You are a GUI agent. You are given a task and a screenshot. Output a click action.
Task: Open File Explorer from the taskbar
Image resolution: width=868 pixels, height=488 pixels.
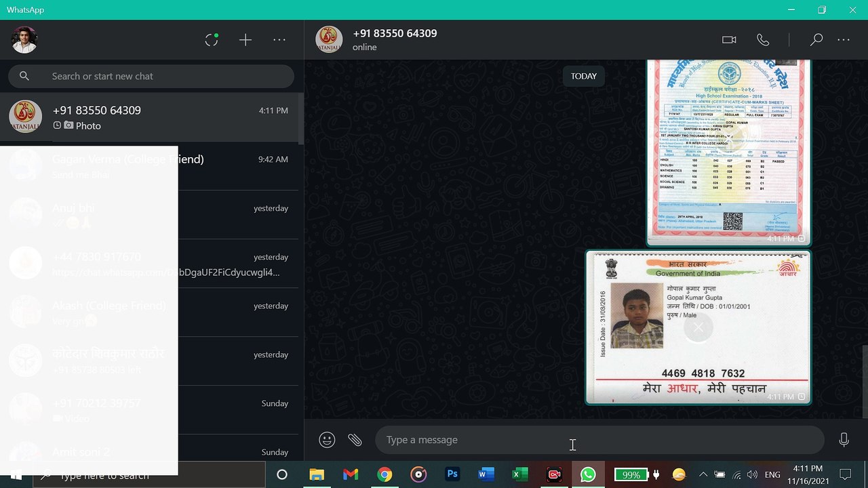tap(317, 474)
